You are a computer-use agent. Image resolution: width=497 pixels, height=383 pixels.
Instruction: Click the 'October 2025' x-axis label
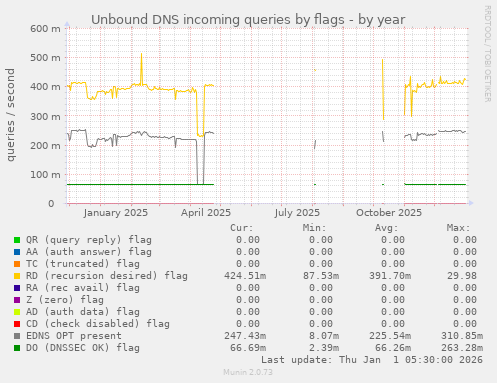pyautogui.click(x=389, y=213)
